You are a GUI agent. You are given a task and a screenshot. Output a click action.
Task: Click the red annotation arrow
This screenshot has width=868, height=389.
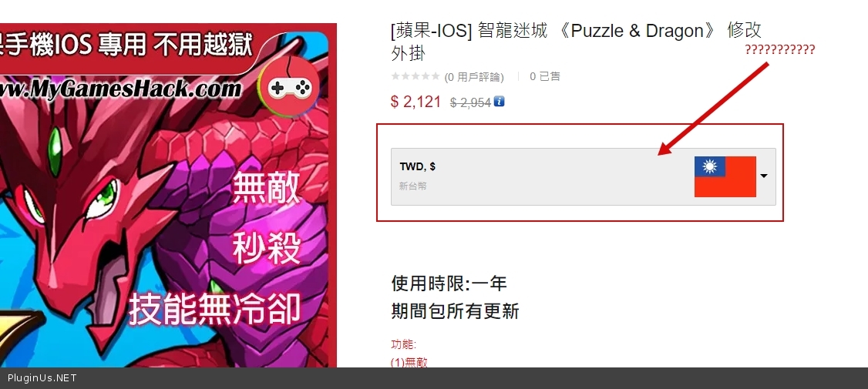714,109
